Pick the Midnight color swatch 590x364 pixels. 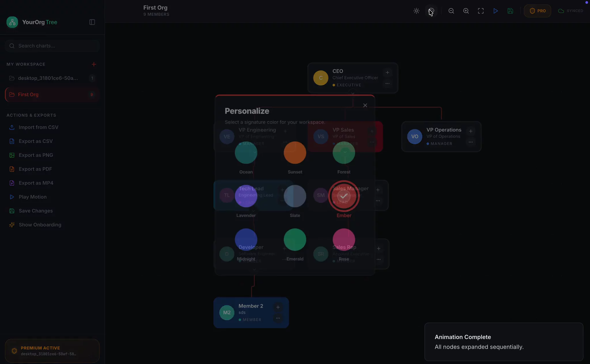pos(246,240)
